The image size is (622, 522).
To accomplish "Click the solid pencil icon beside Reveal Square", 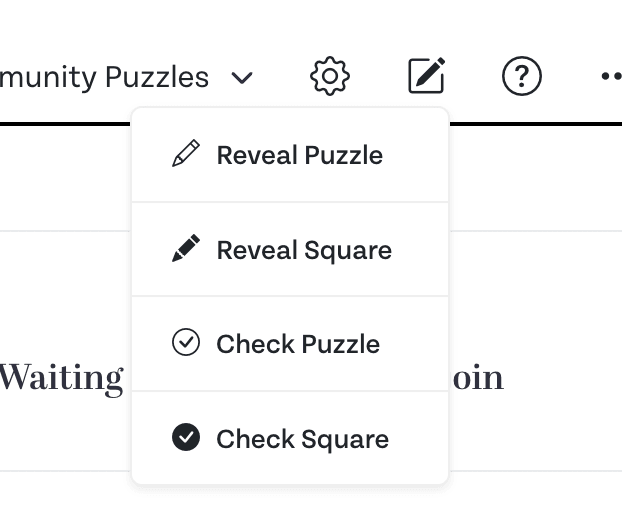I will coord(186,248).
